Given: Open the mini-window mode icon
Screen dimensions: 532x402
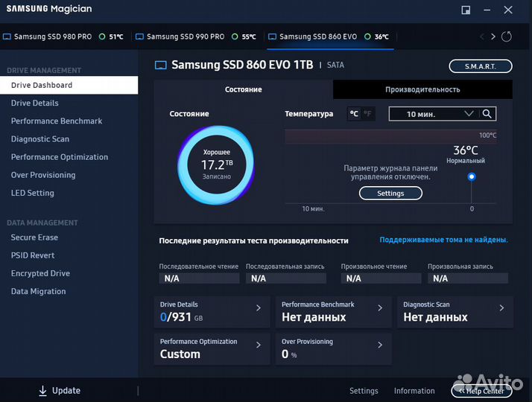Looking at the screenshot, I should point(466,10).
